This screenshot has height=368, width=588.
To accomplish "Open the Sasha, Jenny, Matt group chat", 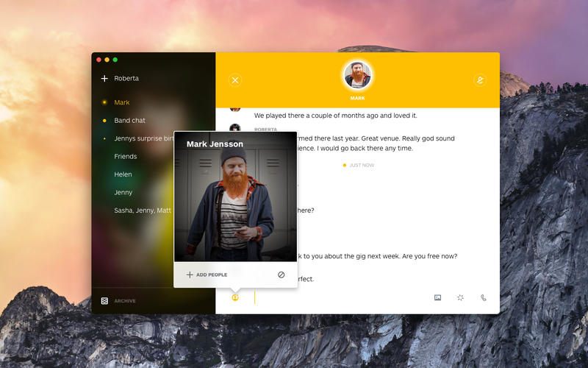I will pyautogui.click(x=143, y=210).
